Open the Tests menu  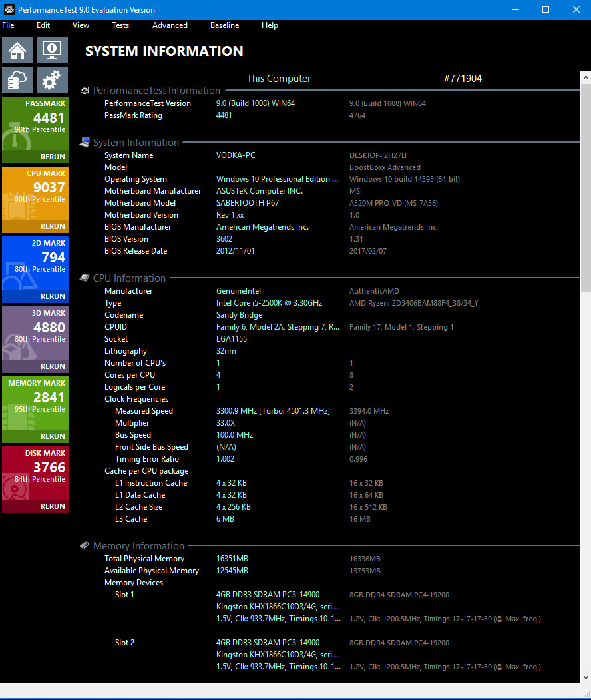pos(120,25)
